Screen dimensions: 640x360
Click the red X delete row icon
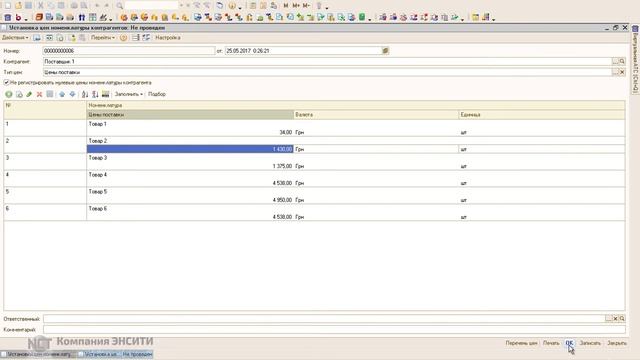[39, 94]
